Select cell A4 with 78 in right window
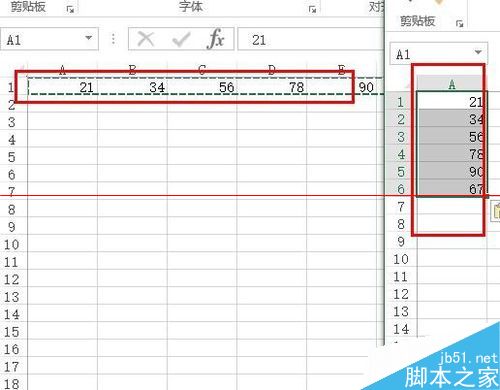This screenshot has height=390, width=500. [x=452, y=154]
